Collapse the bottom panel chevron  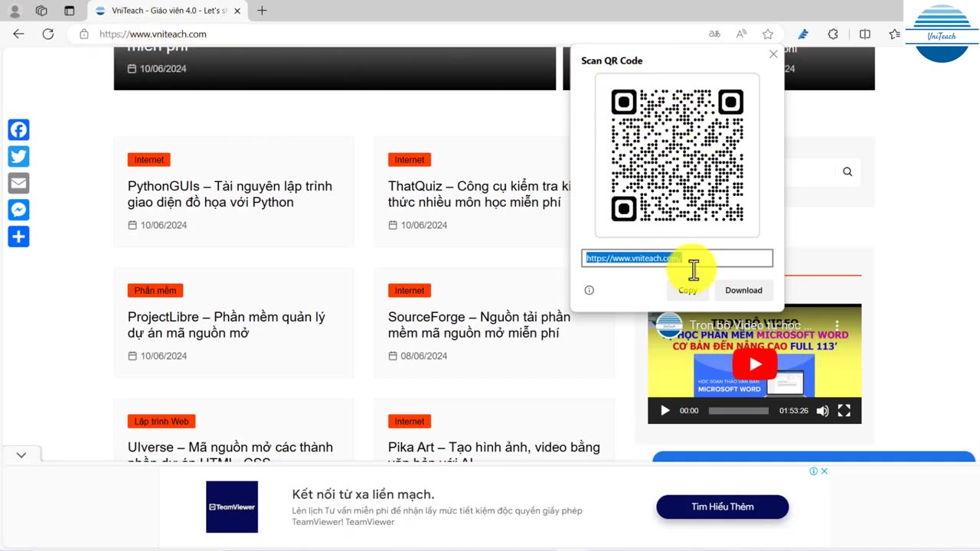21,455
